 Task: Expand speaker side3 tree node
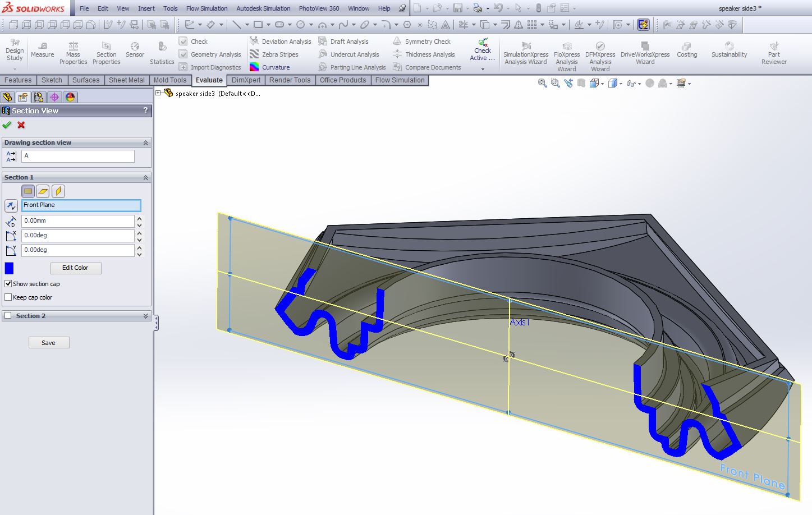click(158, 93)
